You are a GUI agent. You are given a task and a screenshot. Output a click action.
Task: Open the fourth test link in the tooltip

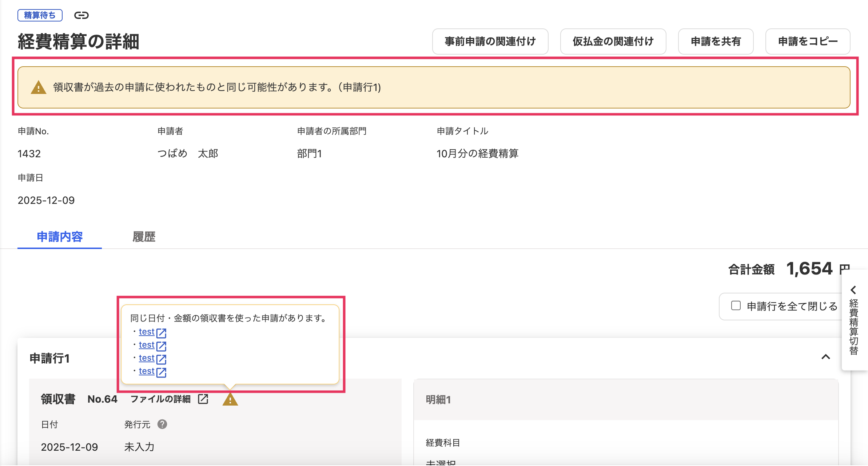(x=147, y=371)
